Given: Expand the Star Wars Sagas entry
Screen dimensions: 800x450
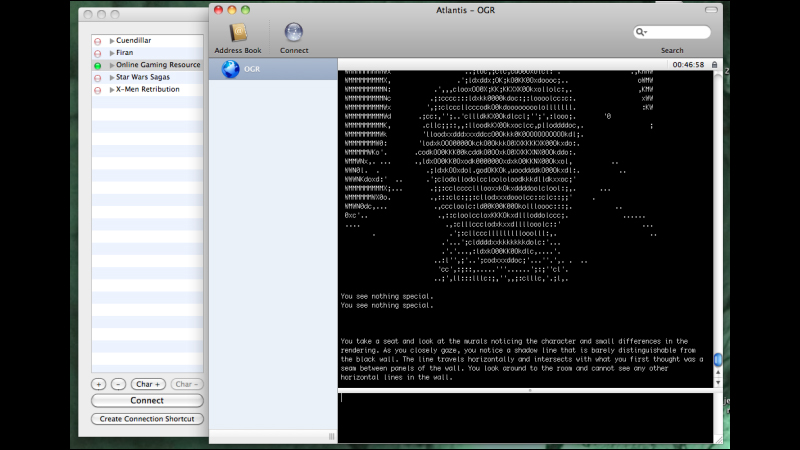Looking at the screenshot, I should pyautogui.click(x=112, y=77).
